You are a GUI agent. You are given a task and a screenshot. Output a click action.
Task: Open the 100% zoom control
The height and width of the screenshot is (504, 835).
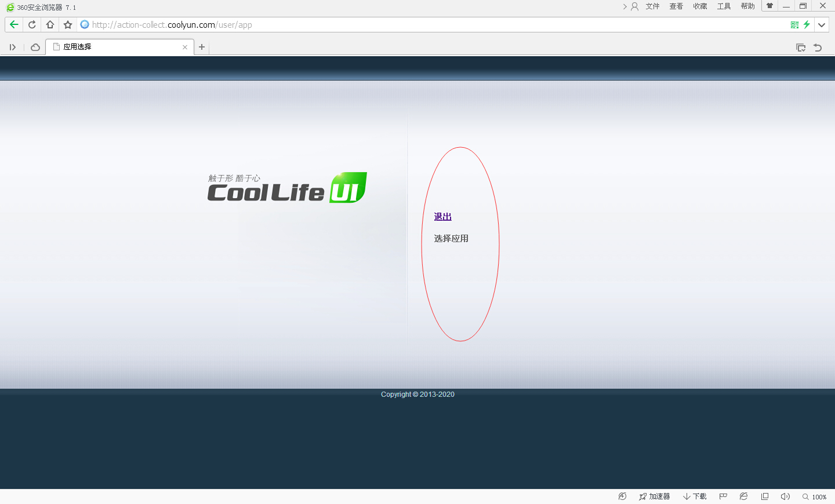(x=815, y=496)
